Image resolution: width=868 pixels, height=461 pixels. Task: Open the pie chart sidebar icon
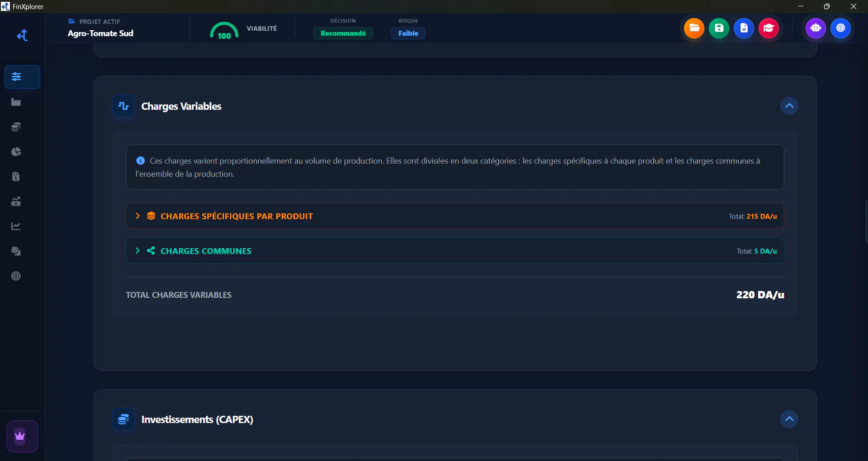coord(16,152)
